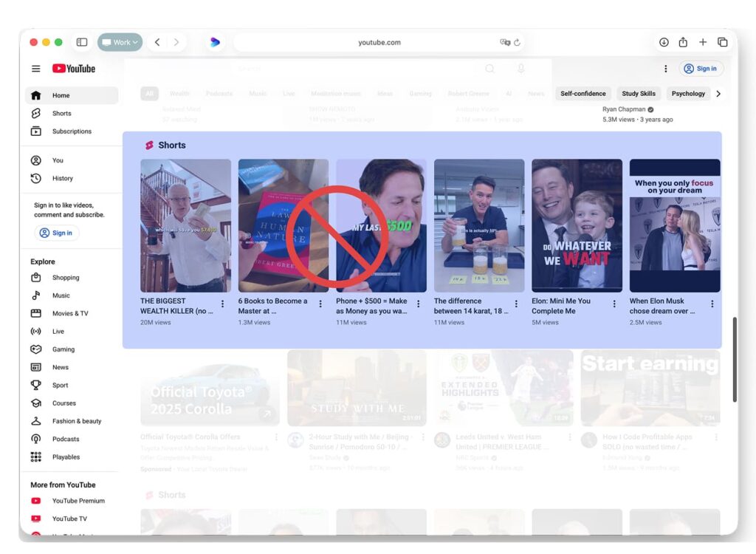Open the options menu on the WEALTH KILLER short
Screen dimensions: 756x554
click(224, 303)
